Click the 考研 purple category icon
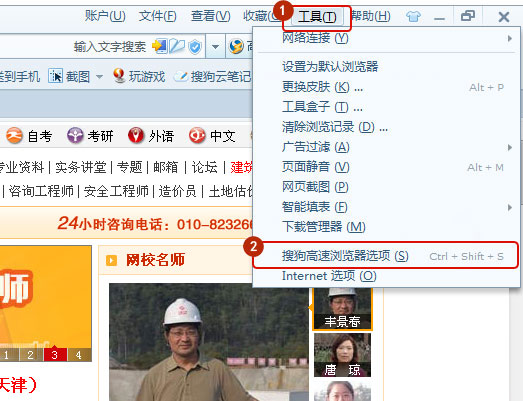Image resolution: width=523 pixels, height=401 pixels. point(75,136)
